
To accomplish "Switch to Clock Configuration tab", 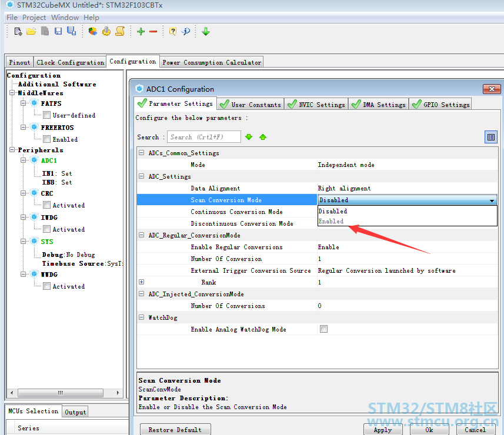I will [x=70, y=62].
